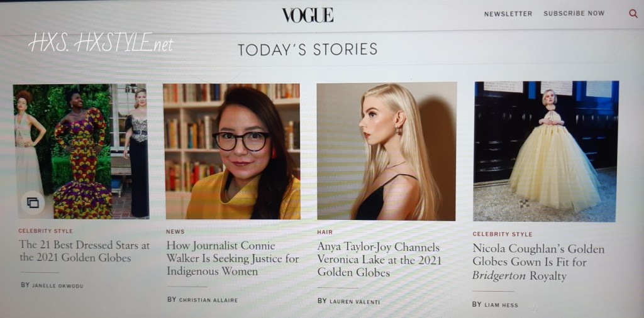The width and height of the screenshot is (644, 318).
Task: Read How Journalist Connie Walker headline
Action: [x=232, y=258]
